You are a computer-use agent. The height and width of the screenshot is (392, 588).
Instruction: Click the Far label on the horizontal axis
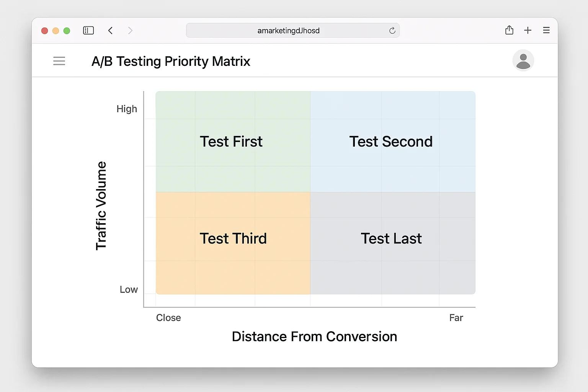click(x=456, y=317)
